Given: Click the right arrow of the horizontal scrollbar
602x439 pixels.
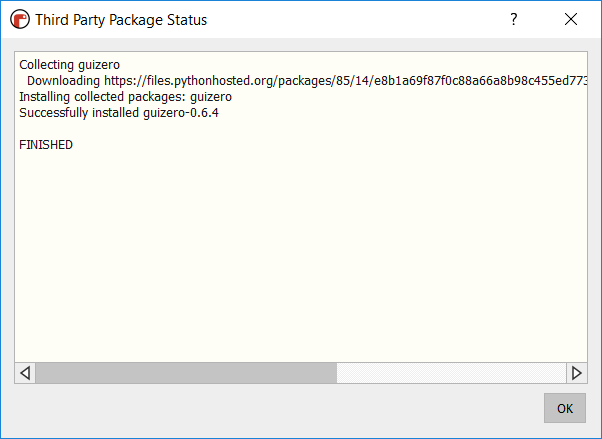Looking at the screenshot, I should [x=577, y=373].
